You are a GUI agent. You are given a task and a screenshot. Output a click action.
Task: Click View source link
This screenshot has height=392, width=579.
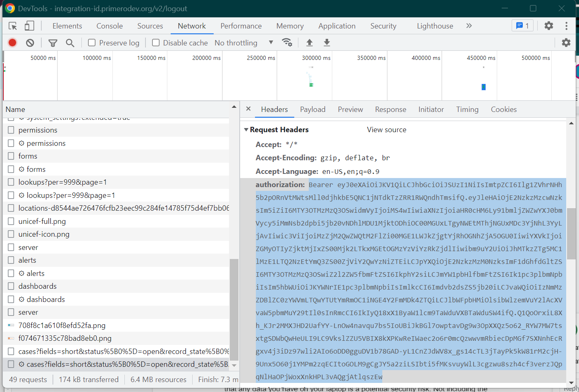386,130
